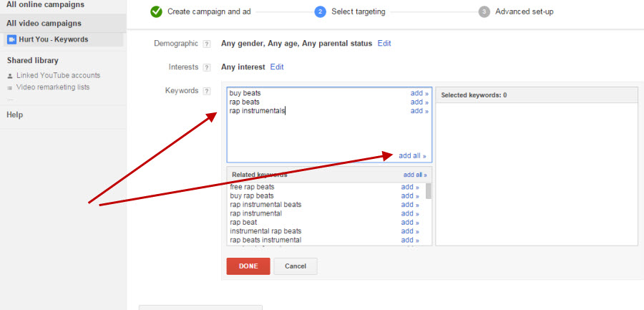The height and width of the screenshot is (310, 644).
Task: Edit the Demographic targeting settings
Action: click(x=384, y=43)
